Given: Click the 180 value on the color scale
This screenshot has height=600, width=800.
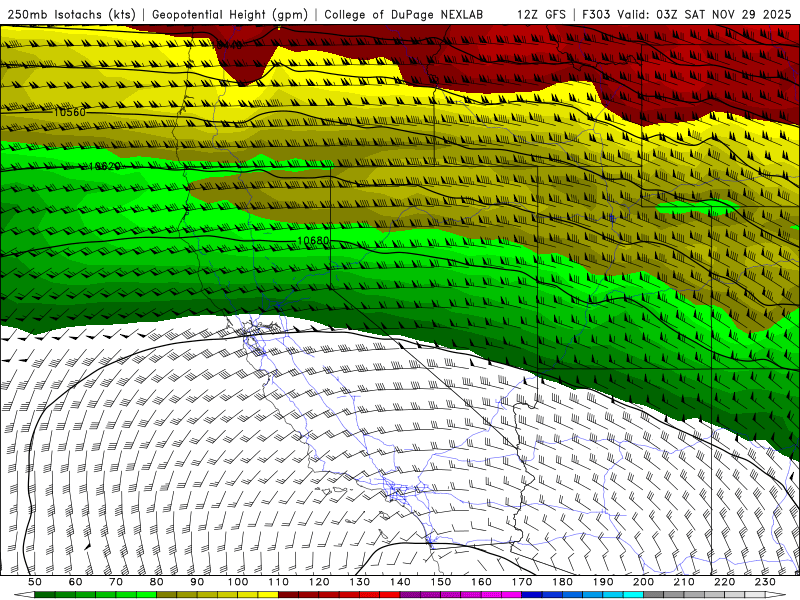Looking at the screenshot, I should pos(562,582).
